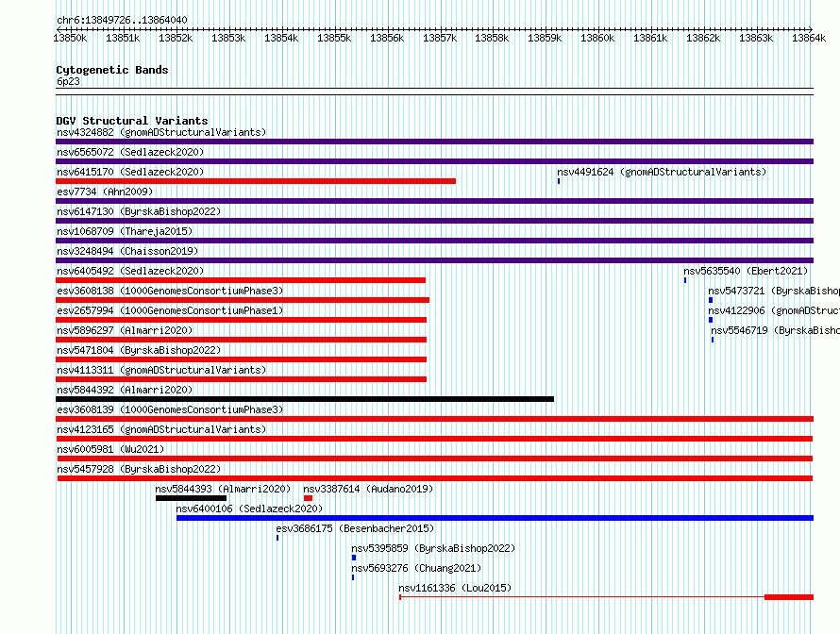Open nsv5693276 (Chuang2021) label
This screenshot has height=634, width=840.
(x=416, y=568)
